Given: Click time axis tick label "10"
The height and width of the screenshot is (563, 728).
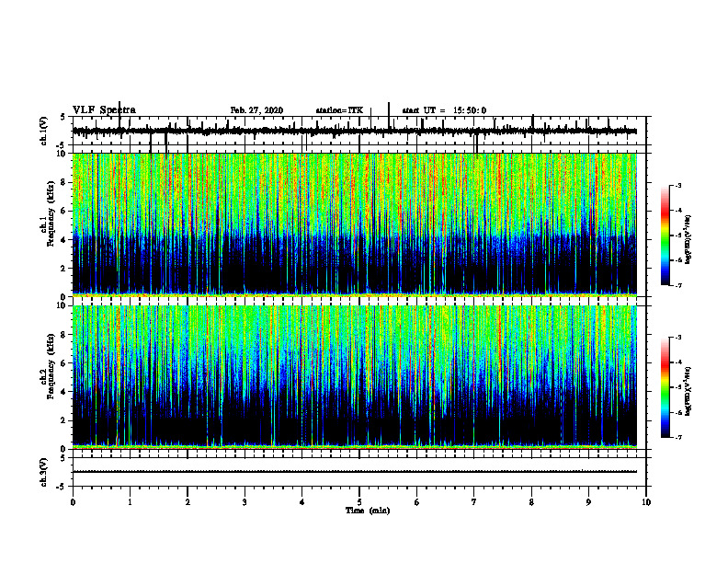Looking at the screenshot, I should pos(646,502).
